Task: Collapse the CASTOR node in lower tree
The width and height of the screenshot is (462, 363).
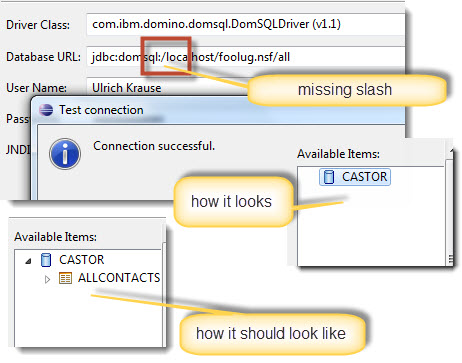Action: (x=28, y=261)
